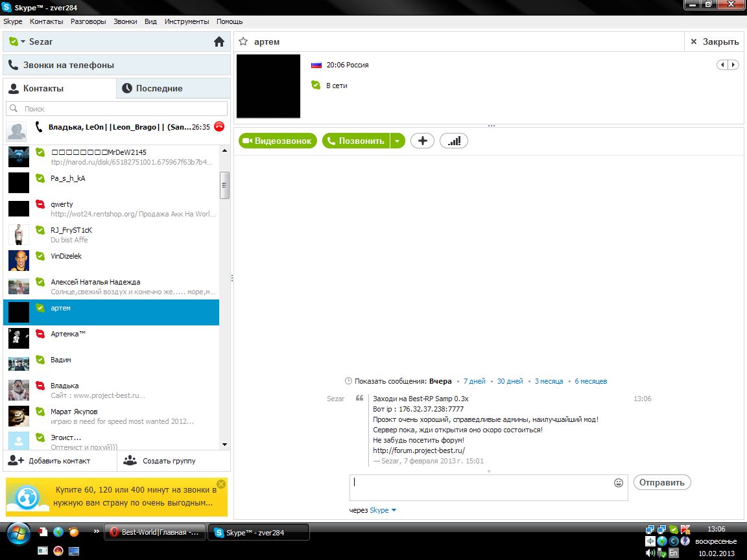The image size is (747, 560).
Task: Click VinDizelek's avatar thumbnail
Action: coord(19,261)
